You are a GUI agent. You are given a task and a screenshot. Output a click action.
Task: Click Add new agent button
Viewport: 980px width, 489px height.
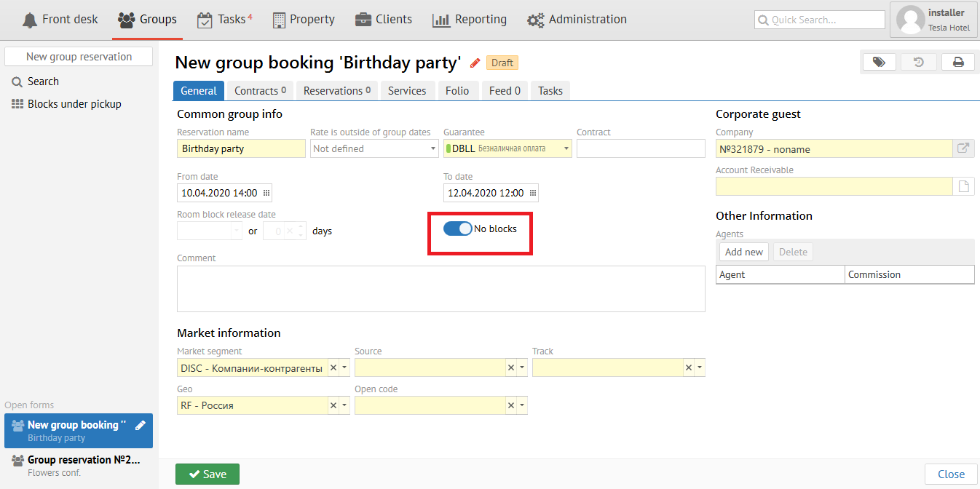744,252
